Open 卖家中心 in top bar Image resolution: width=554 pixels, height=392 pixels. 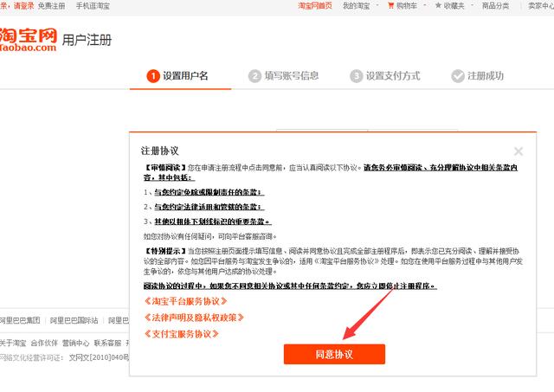tap(541, 6)
